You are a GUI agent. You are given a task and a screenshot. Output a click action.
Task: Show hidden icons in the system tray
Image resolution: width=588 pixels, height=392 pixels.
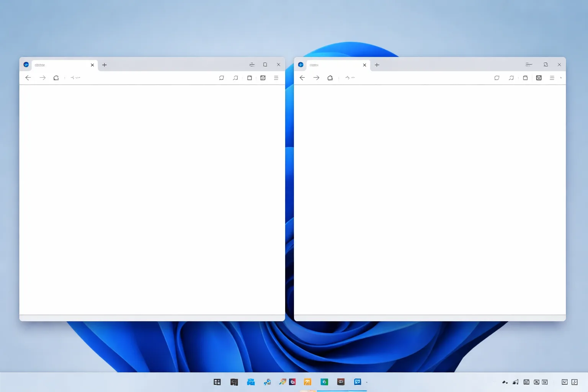pyautogui.click(x=505, y=382)
